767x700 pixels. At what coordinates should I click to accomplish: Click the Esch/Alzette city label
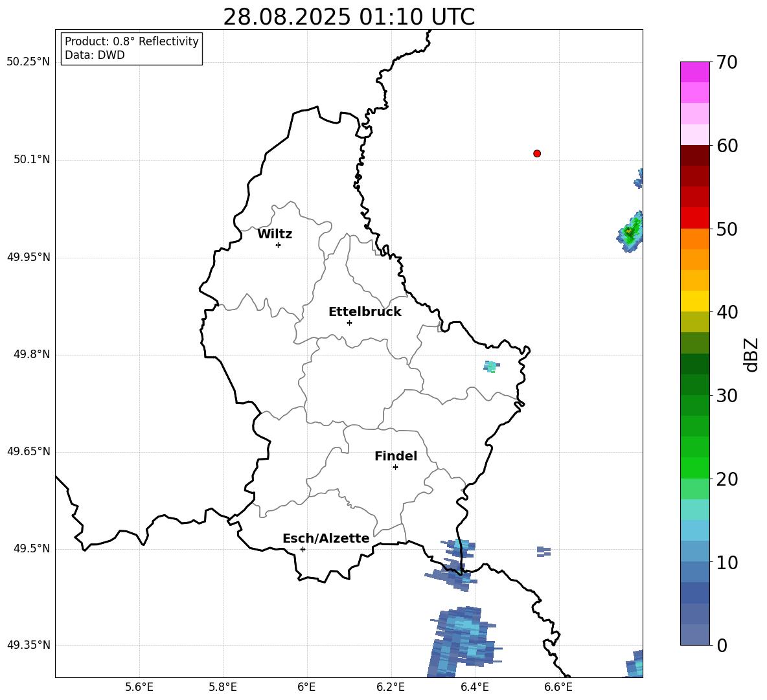pyautogui.click(x=326, y=538)
